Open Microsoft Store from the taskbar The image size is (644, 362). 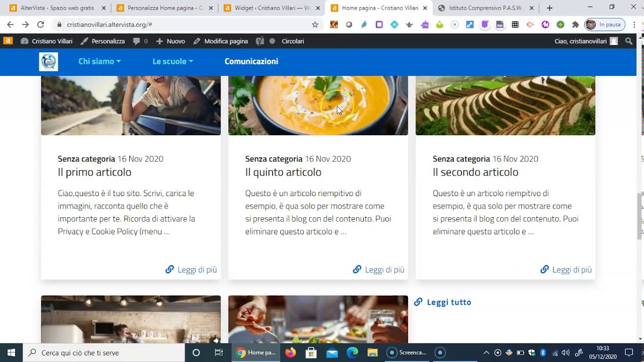pyautogui.click(x=311, y=352)
